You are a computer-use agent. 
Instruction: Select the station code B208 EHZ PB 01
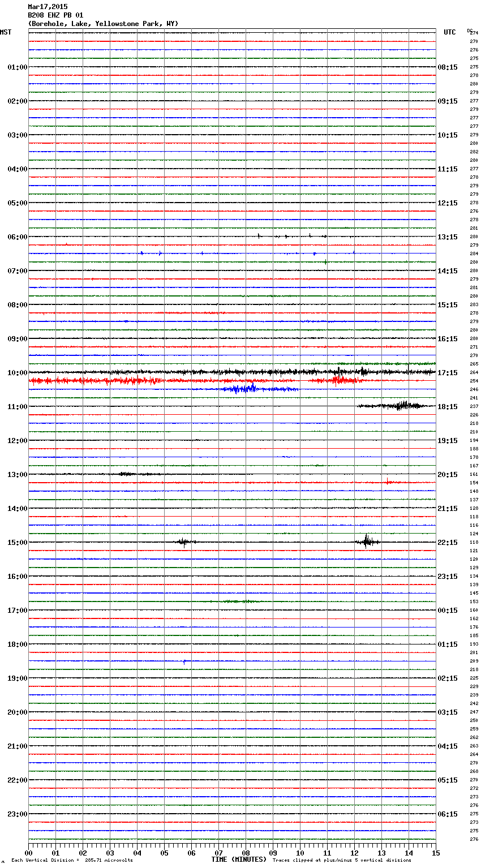[55, 15]
